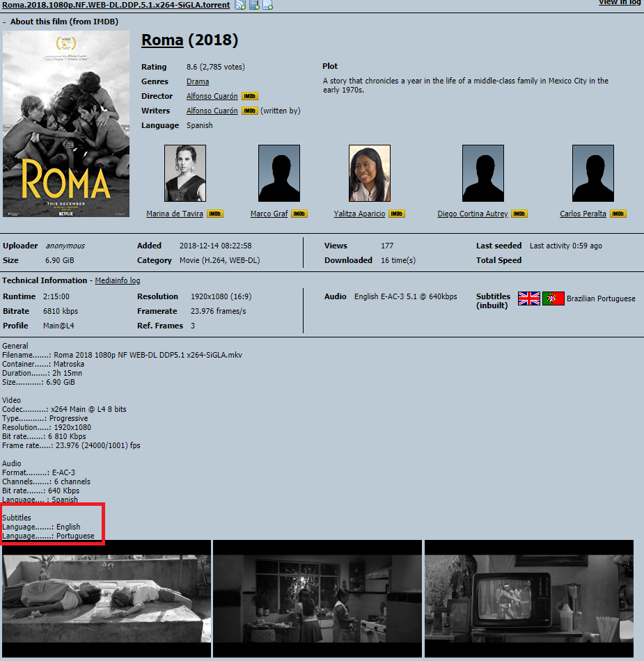Open Diego Cortina Autrey's name link
The width and height of the screenshot is (644, 661).
pyautogui.click(x=473, y=214)
